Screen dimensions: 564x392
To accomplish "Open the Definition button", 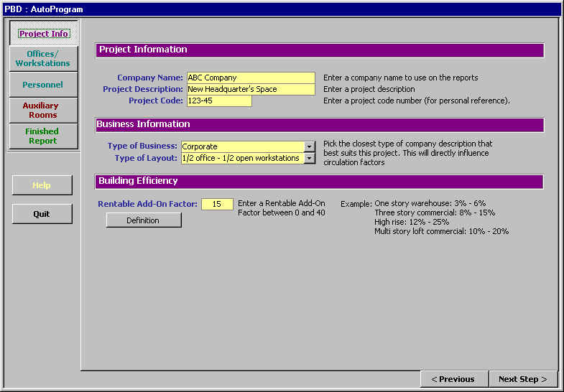I will coord(144,220).
